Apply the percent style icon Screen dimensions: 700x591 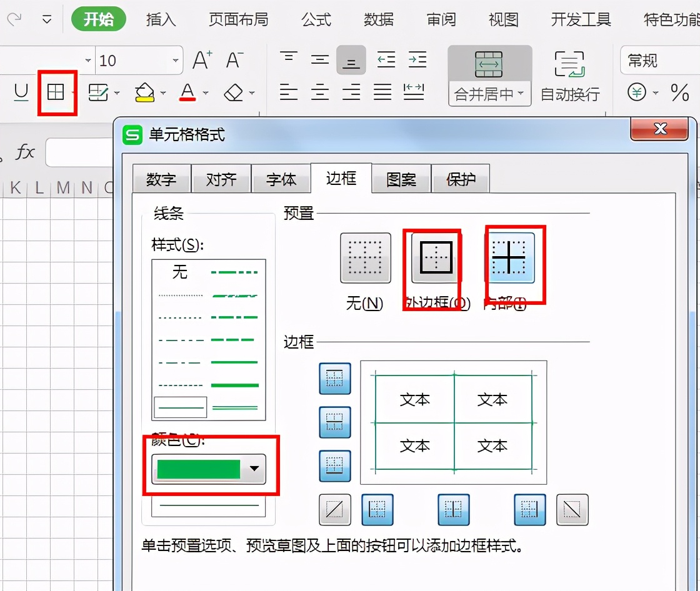click(679, 92)
